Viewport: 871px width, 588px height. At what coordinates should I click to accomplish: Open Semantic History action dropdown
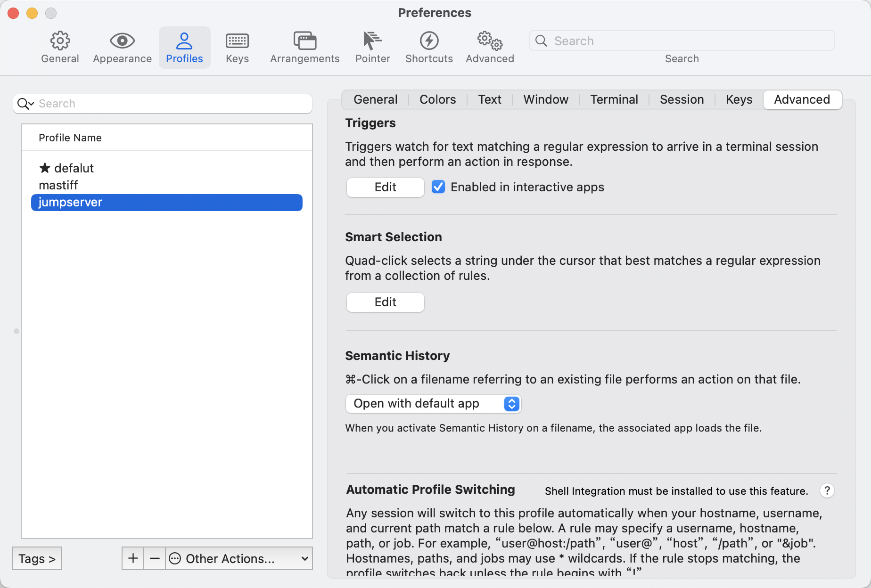[433, 404]
